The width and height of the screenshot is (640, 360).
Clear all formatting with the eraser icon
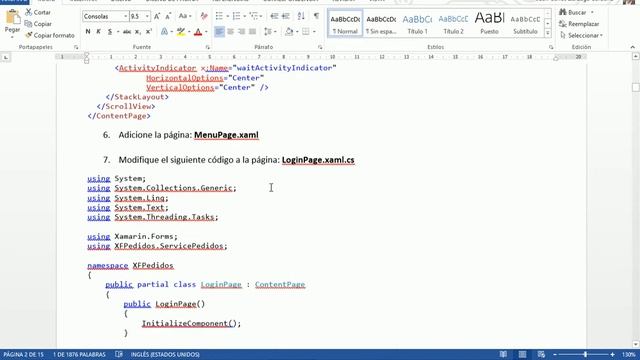click(x=204, y=16)
